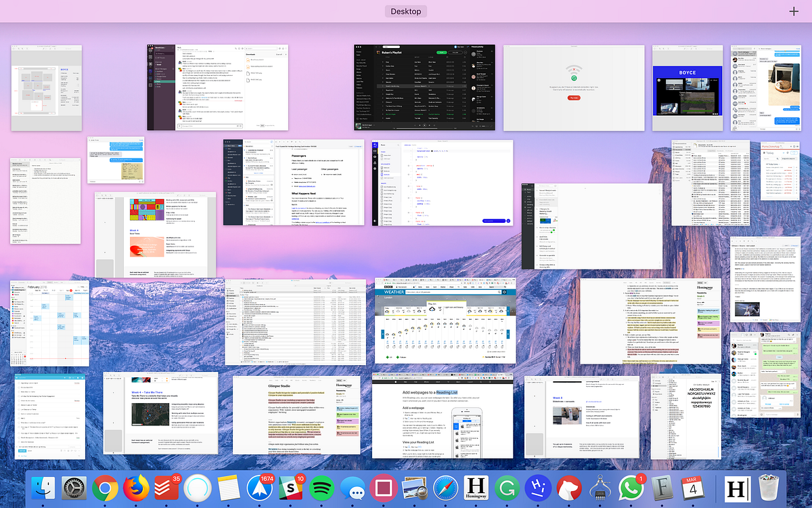Open green Grammarly G dock icon
The height and width of the screenshot is (508, 812).
507,489
